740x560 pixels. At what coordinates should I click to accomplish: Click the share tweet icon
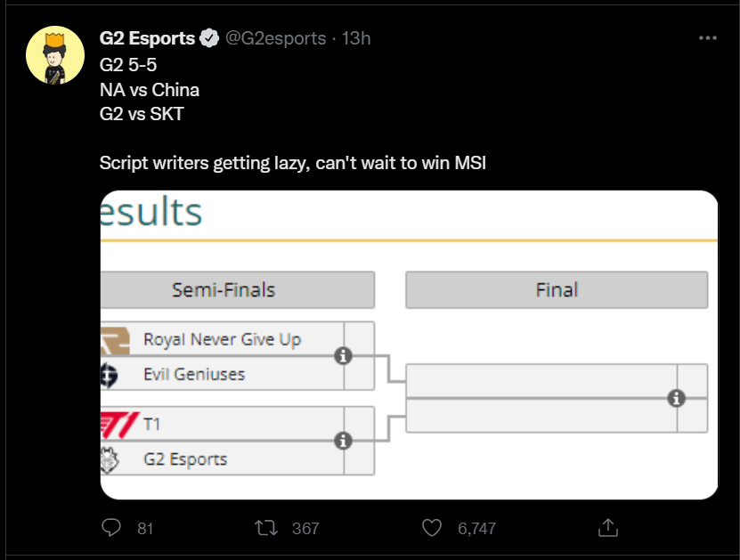(608, 527)
